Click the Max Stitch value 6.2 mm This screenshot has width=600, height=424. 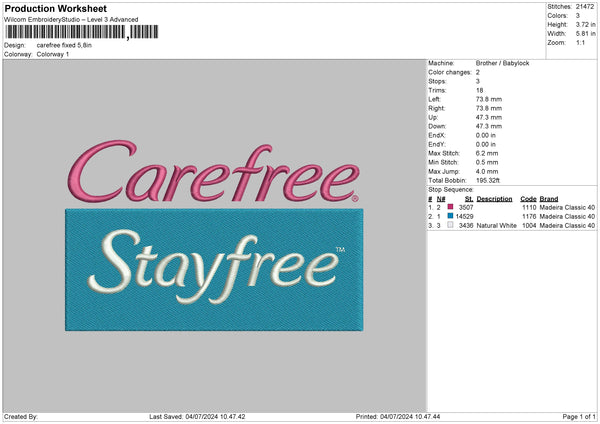point(487,153)
